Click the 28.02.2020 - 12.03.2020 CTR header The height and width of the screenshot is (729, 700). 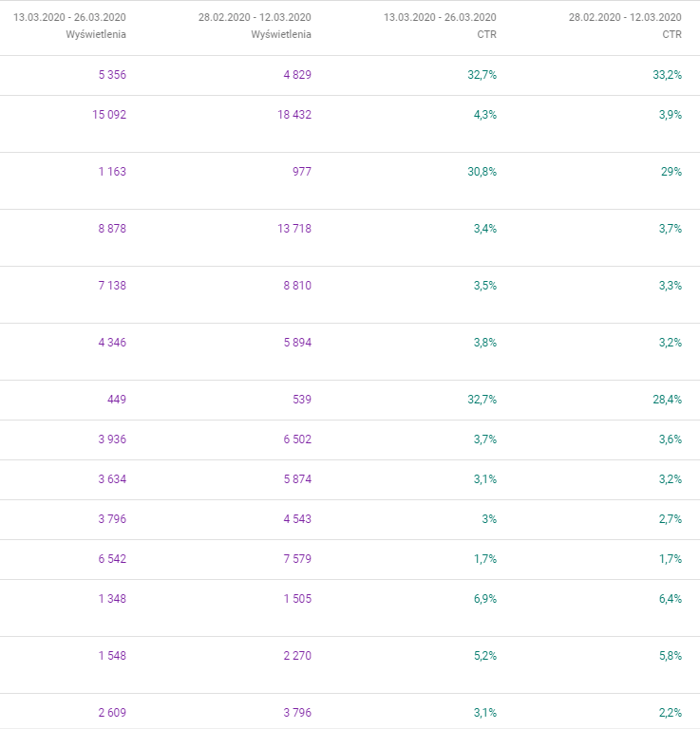tap(625, 26)
